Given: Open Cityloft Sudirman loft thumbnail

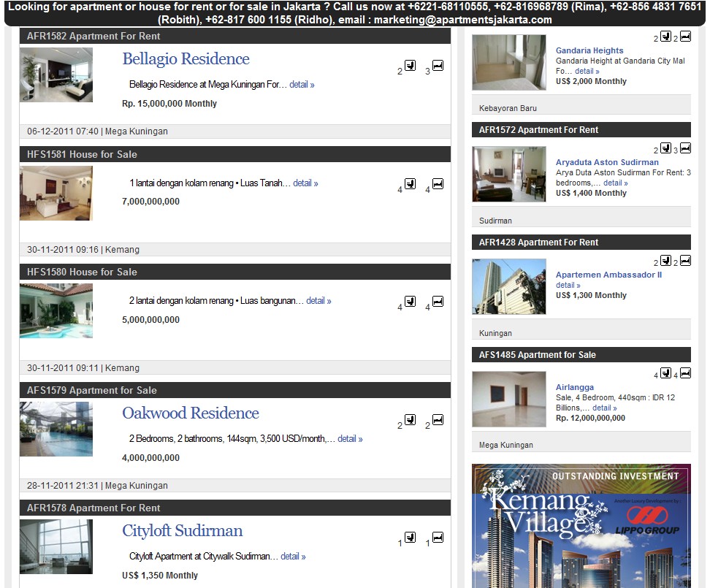Looking at the screenshot, I should (x=56, y=546).
